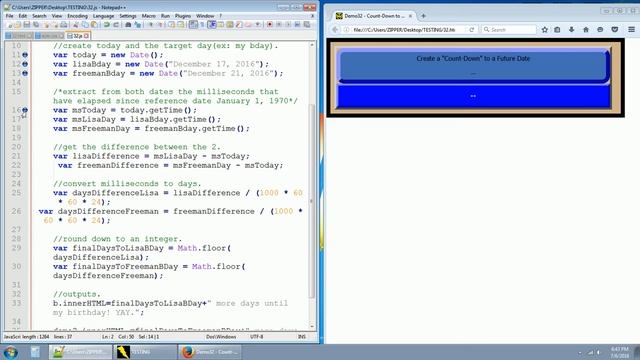Toggle the bookmark marker on line 16

25,110
